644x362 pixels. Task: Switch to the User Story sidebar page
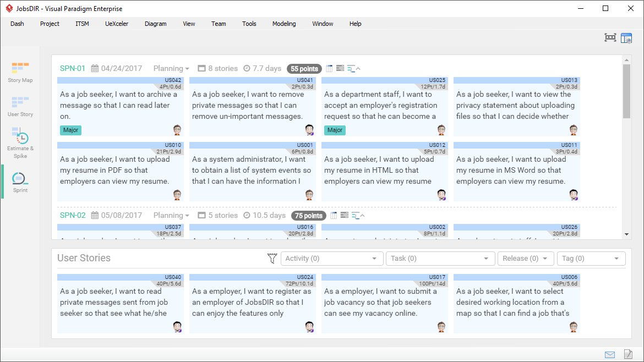coord(20,106)
